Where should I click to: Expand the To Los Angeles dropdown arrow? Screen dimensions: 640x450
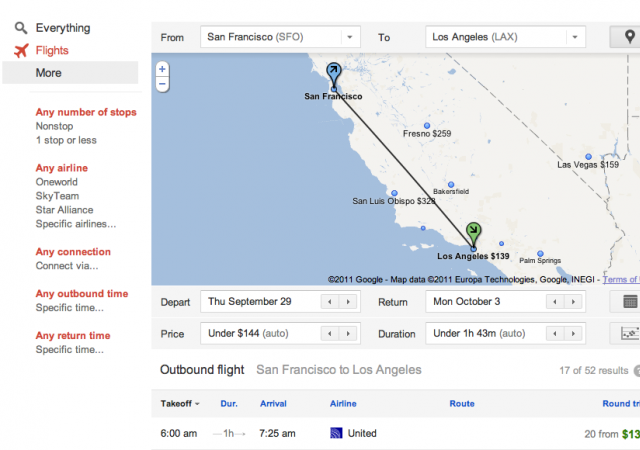coord(575,37)
